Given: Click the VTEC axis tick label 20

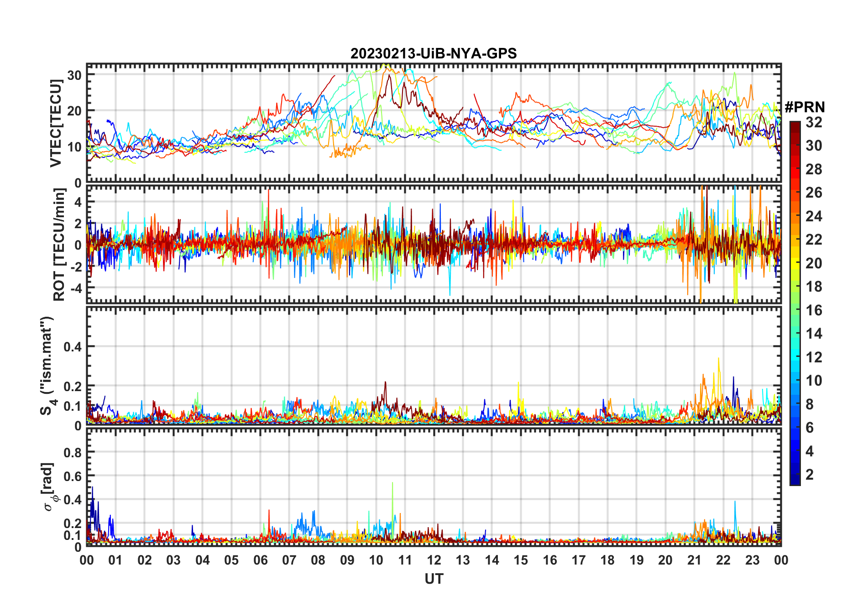Looking at the screenshot, I should pyautogui.click(x=74, y=111).
